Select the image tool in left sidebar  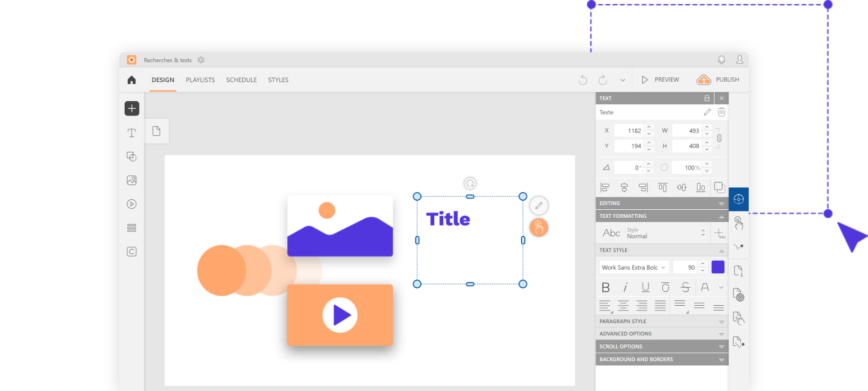coord(131,180)
